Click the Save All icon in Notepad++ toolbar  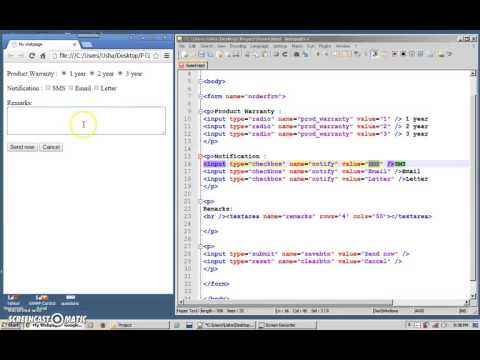coord(210,54)
